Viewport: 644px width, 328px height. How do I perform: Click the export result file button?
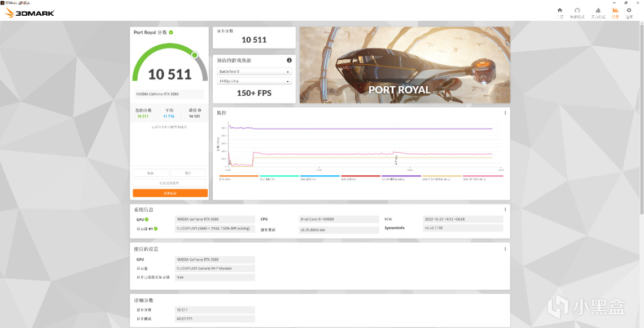click(x=169, y=183)
